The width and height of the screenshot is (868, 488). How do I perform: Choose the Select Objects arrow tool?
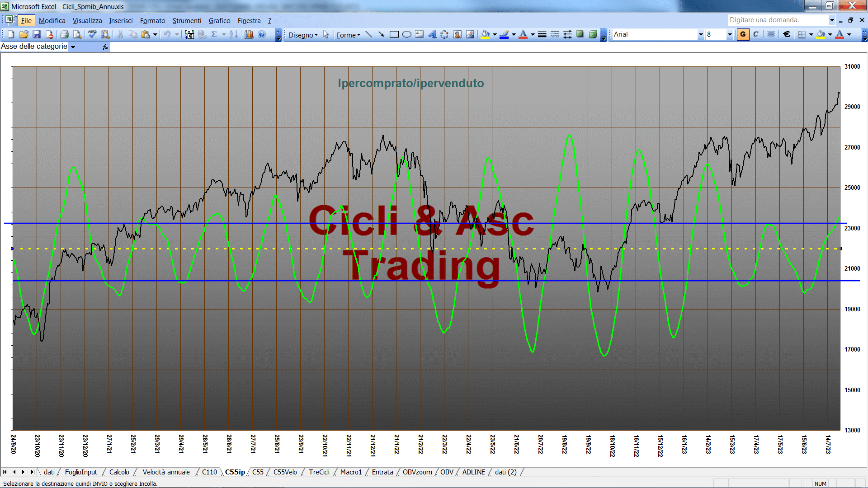326,34
